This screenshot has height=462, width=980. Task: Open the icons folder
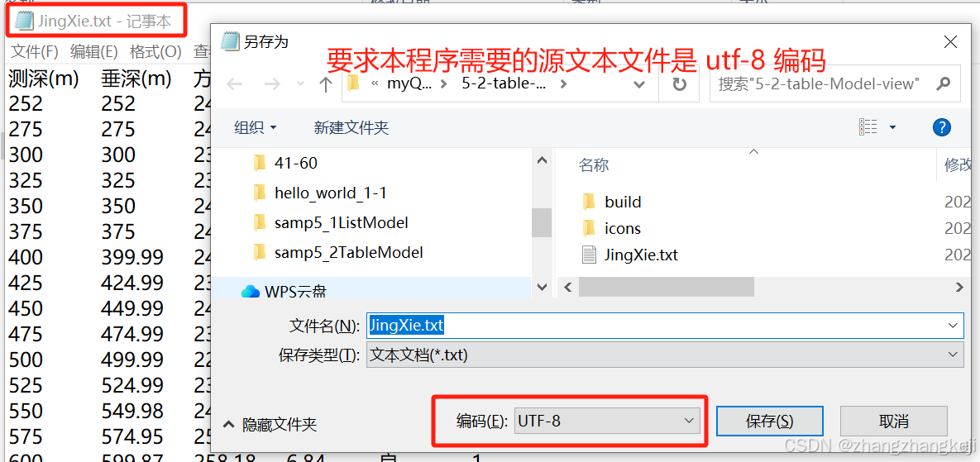623,228
